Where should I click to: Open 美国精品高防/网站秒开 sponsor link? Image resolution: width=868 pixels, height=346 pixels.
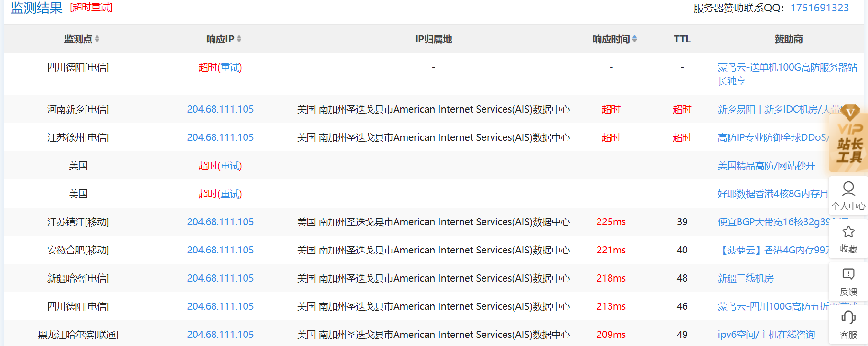[766, 166]
